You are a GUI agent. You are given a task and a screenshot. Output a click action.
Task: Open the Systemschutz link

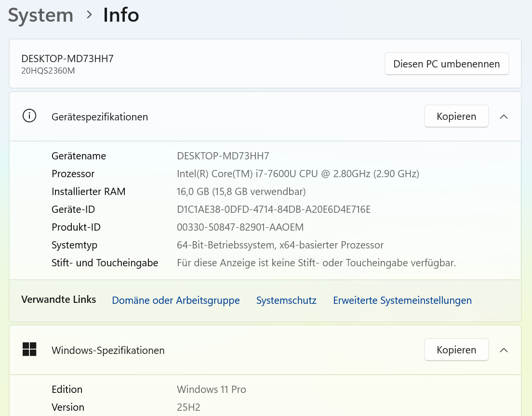pos(286,300)
